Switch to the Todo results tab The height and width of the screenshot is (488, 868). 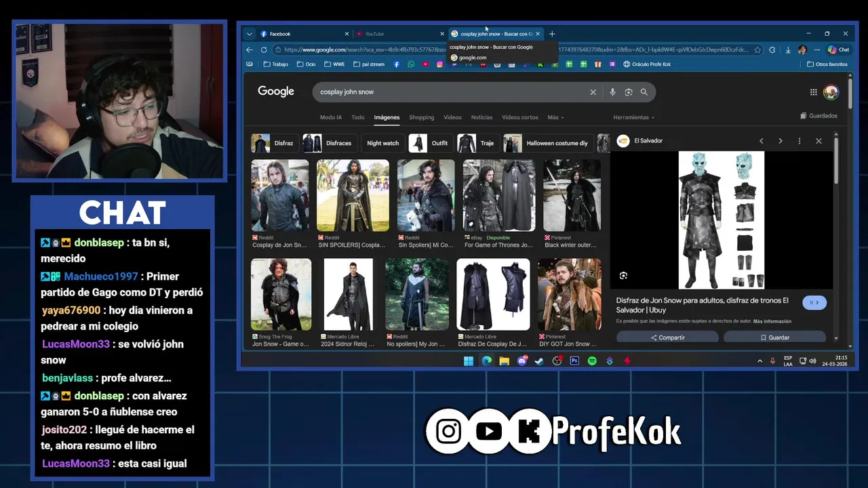[x=358, y=117]
